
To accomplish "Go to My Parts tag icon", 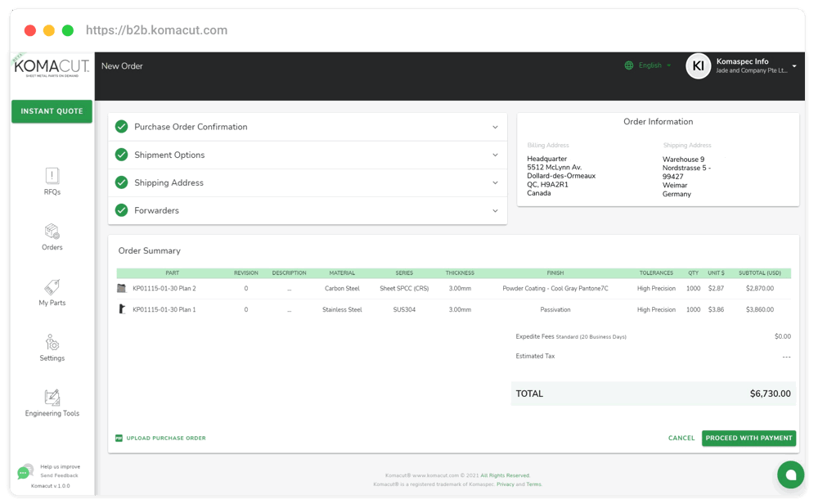I will (x=52, y=287).
